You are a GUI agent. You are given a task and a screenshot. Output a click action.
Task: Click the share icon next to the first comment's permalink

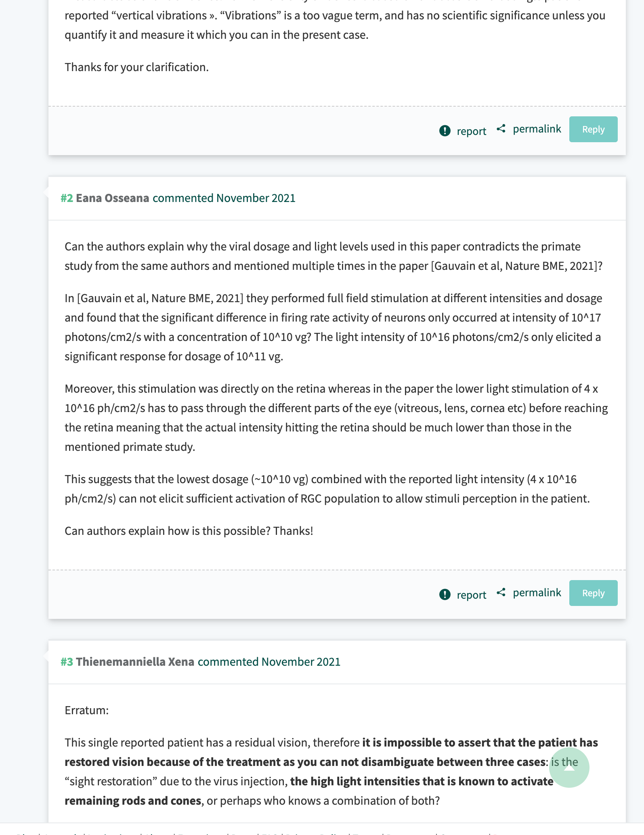click(x=501, y=128)
